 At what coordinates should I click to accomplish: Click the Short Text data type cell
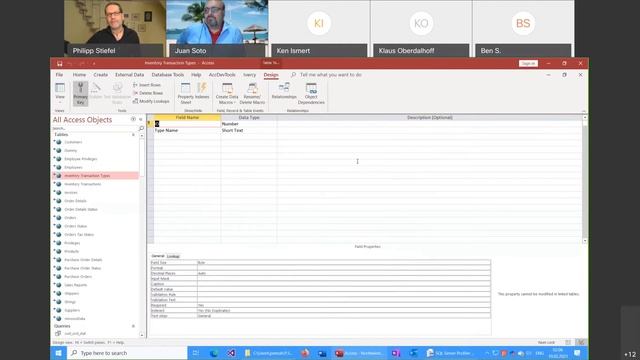(249, 130)
